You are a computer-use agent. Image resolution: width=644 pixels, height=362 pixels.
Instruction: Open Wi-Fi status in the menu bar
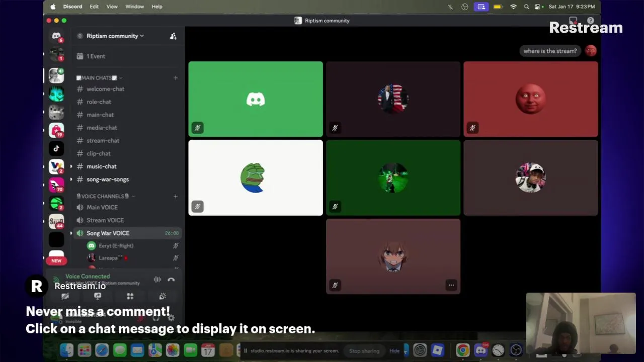pyautogui.click(x=513, y=7)
